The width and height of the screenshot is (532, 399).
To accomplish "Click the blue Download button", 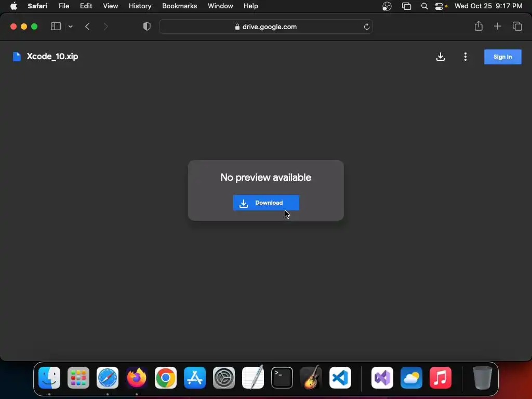I will [266, 203].
